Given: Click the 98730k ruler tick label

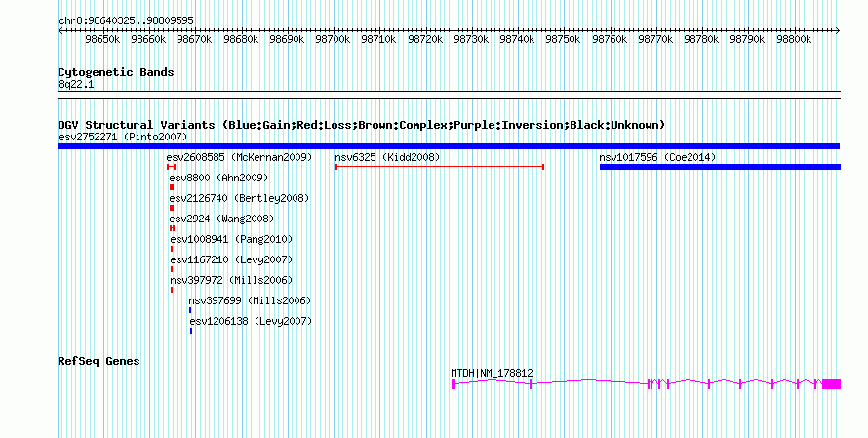Looking at the screenshot, I should [471, 39].
